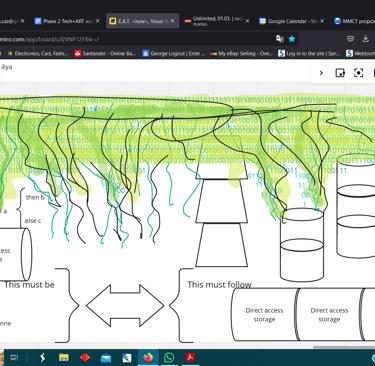
Task: Click the horizontal scrollbar at canvas bottom
Action: pos(344,347)
